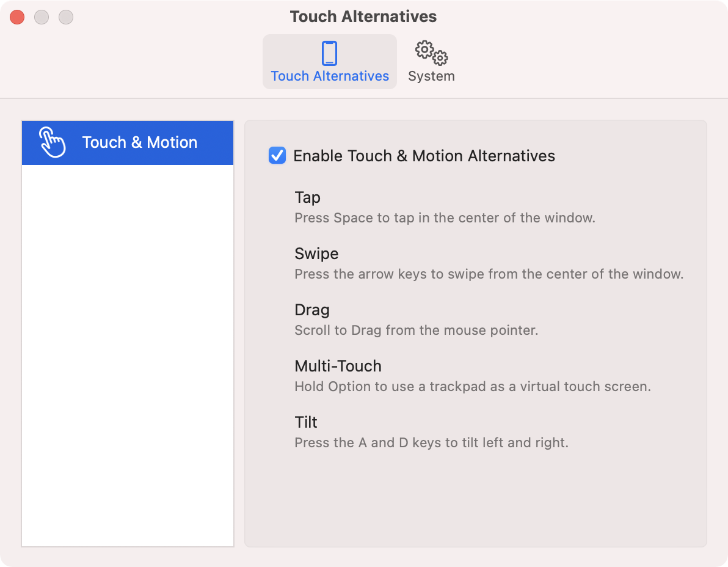Screen dimensions: 728x567
Task: Click the 'Hold Option' trackpad description text
Action: click(472, 387)
